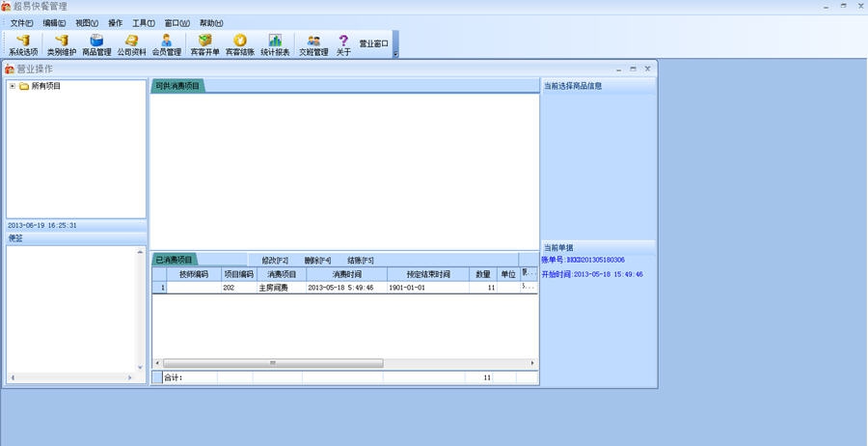The width and height of the screenshot is (868, 446).
Task: Click the 类别维护 category maintenance icon
Action: (x=61, y=44)
